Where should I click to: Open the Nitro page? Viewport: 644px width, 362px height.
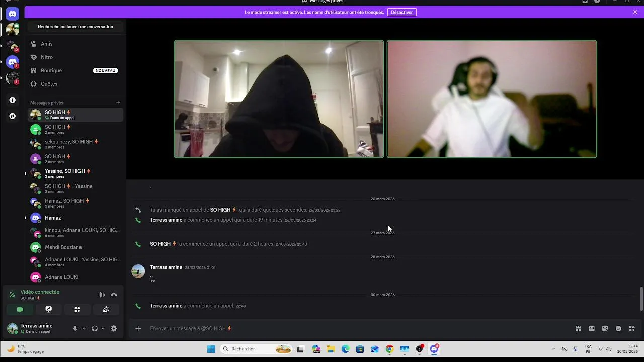point(75,57)
